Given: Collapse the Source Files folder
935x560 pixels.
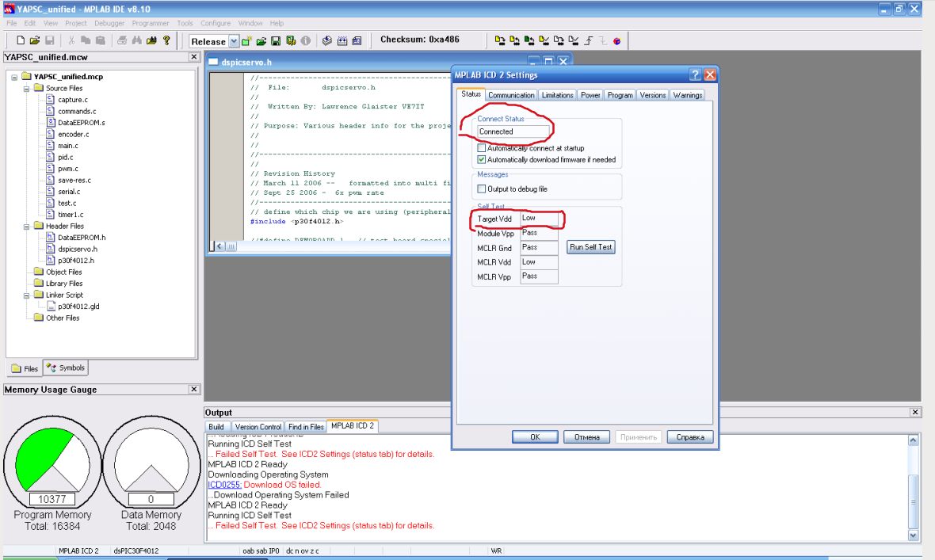Looking at the screenshot, I should tap(26, 88).
